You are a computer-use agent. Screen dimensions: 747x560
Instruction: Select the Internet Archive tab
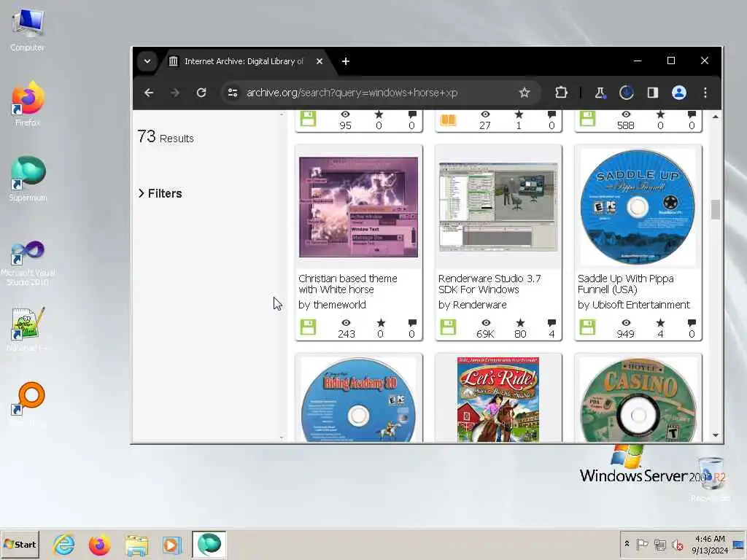point(244,61)
